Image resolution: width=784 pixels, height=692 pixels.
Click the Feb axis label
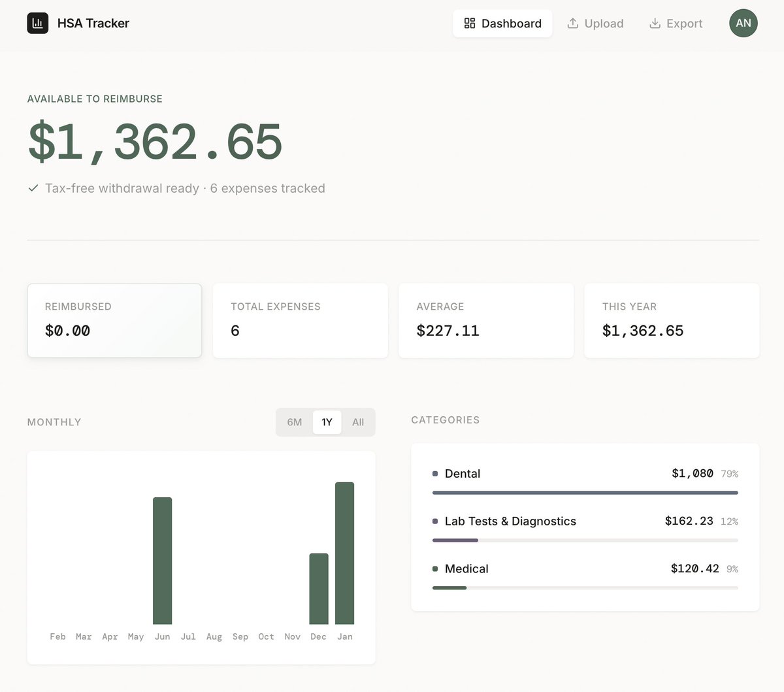[x=57, y=636]
